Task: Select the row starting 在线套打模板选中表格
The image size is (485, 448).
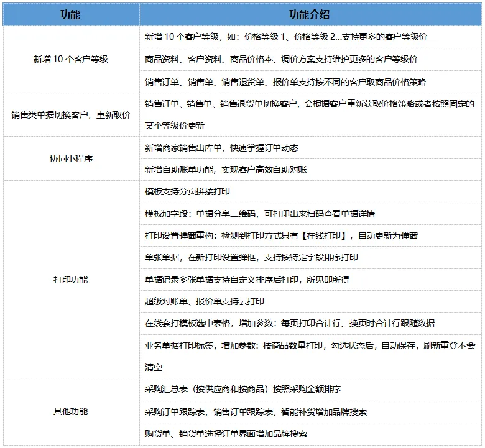Action: point(310,323)
